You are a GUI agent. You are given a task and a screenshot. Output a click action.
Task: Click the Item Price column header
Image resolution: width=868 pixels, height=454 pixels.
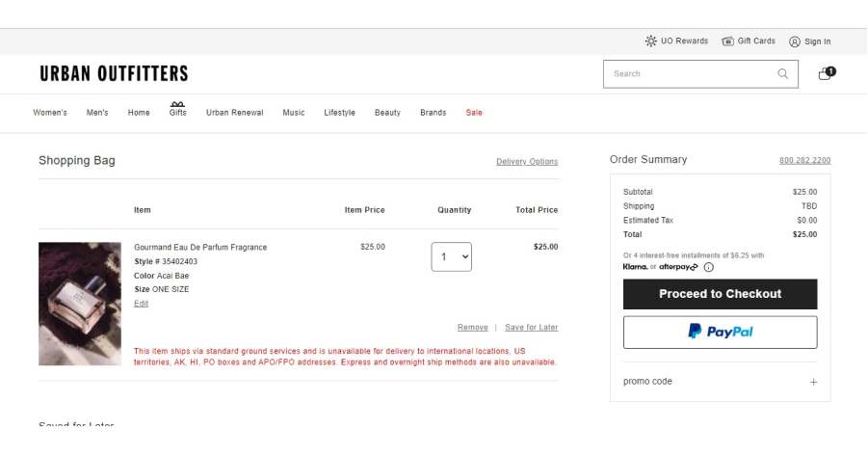pos(364,210)
